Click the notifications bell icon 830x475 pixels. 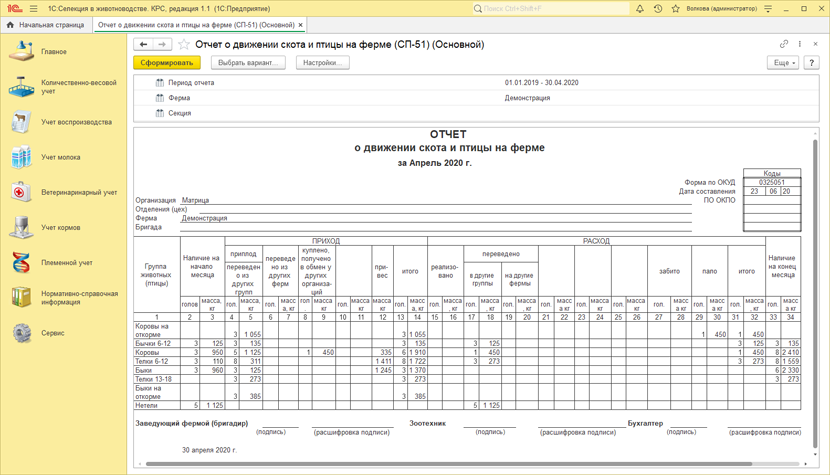(640, 9)
